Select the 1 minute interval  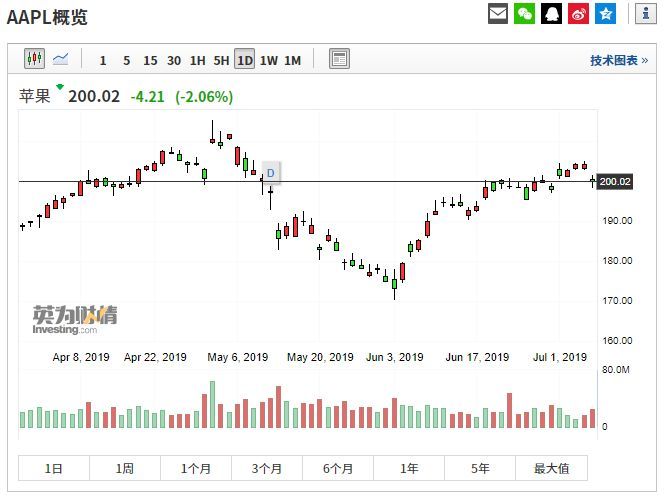103,60
